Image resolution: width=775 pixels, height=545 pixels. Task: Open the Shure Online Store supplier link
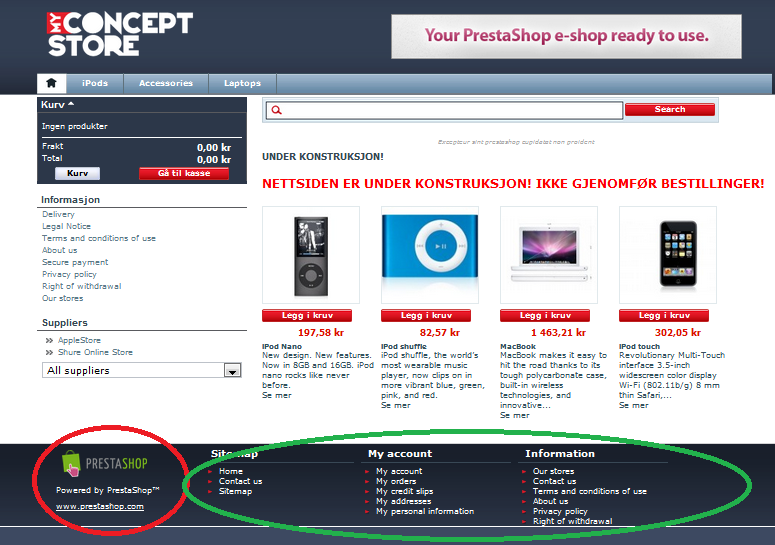(x=95, y=352)
